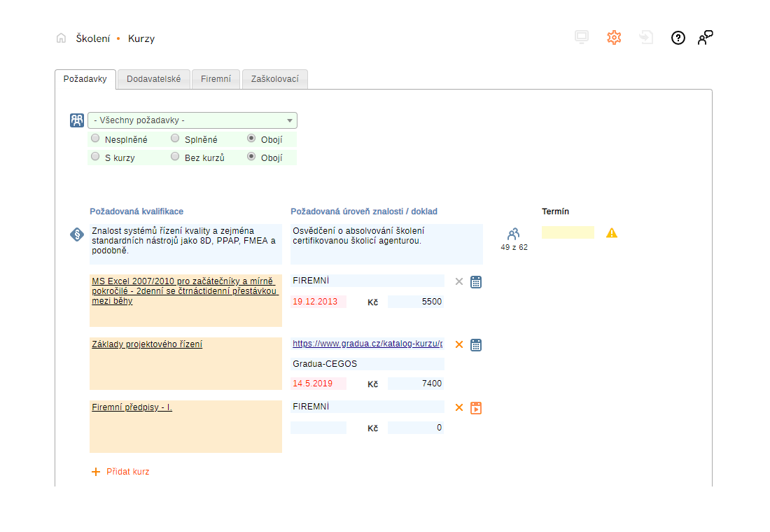
Task: Remove the Základy projektového řízení course
Action: click(459, 344)
